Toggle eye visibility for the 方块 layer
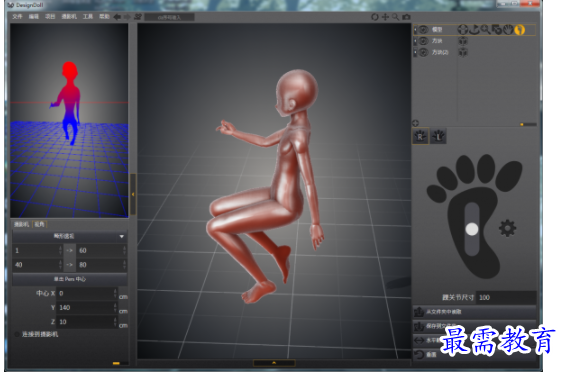This screenshot has height=372, width=564. [x=423, y=41]
